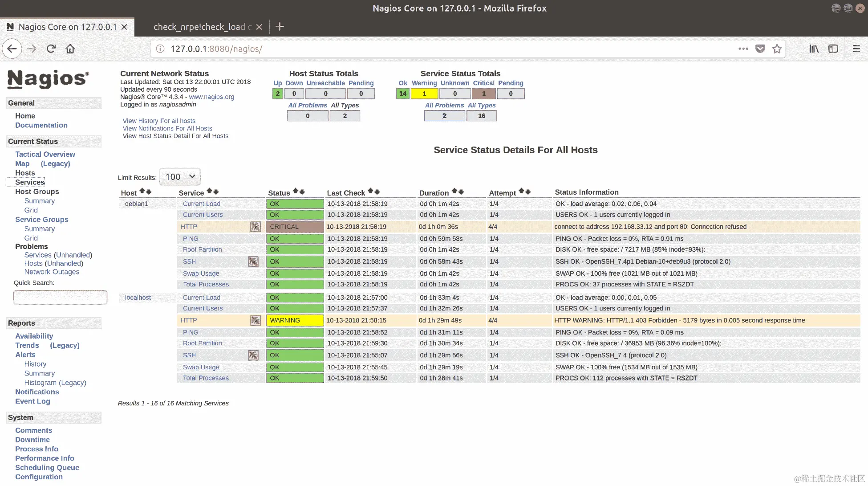Screen dimensions: 868x486
Task: Click View History For all hosts link
Action: click(159, 121)
